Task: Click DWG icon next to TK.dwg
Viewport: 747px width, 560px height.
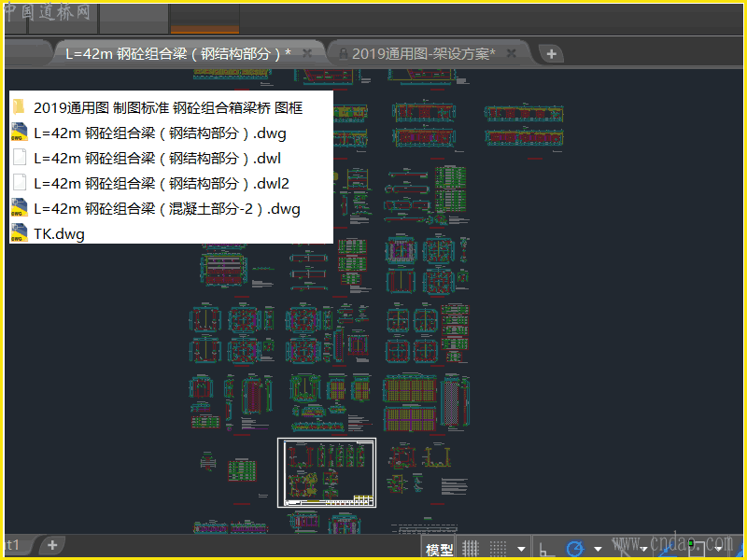Action: (19, 233)
